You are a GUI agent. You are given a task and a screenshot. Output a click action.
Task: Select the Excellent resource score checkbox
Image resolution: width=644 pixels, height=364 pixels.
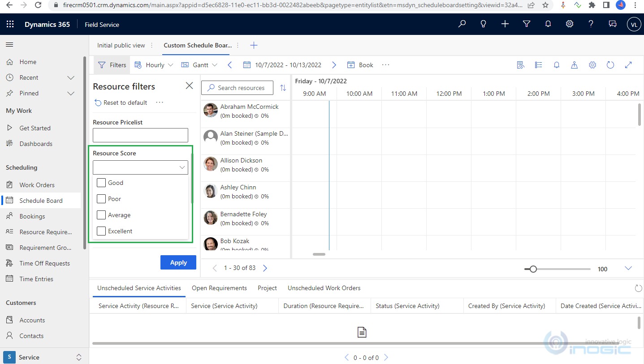101,231
